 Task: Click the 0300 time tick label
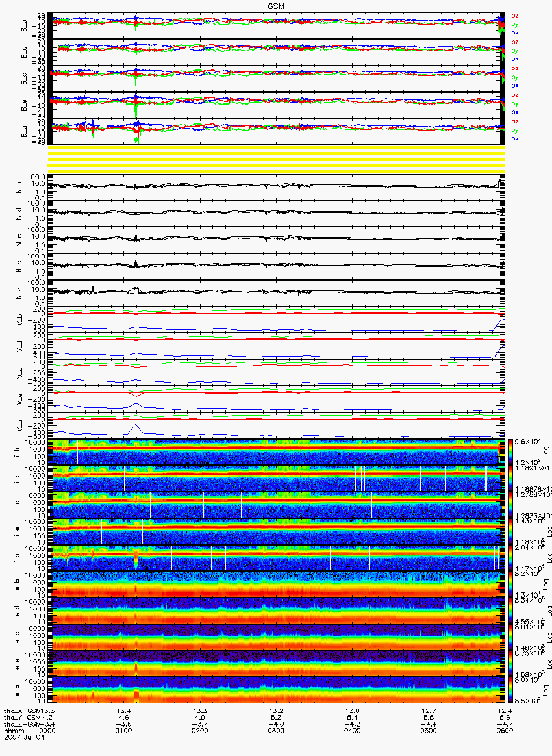[x=276, y=731]
